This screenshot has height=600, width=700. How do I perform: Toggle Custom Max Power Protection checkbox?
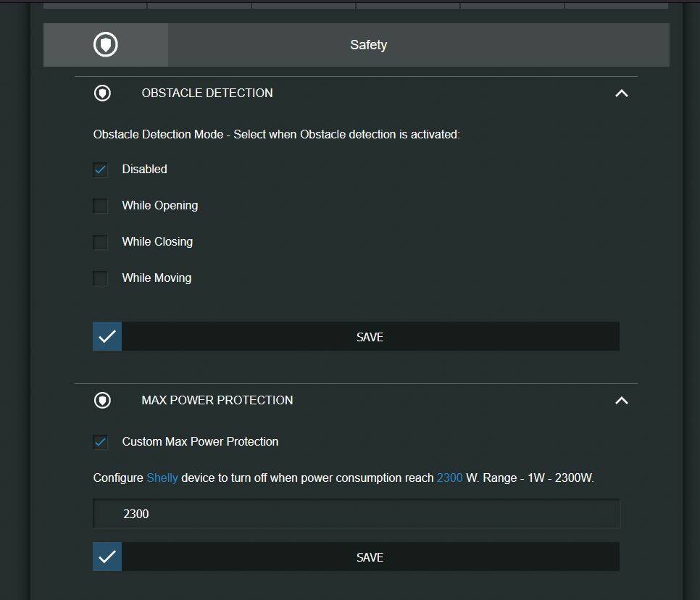[x=100, y=441]
